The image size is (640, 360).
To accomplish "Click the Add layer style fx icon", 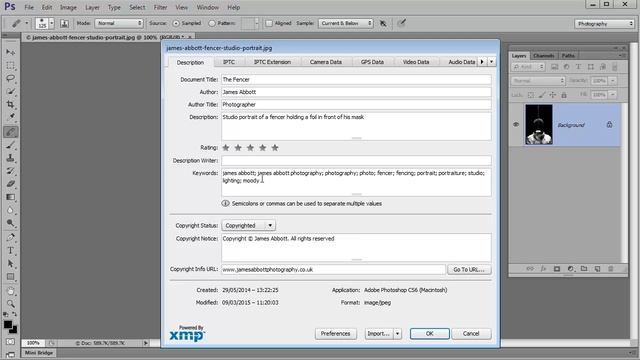I will point(543,269).
